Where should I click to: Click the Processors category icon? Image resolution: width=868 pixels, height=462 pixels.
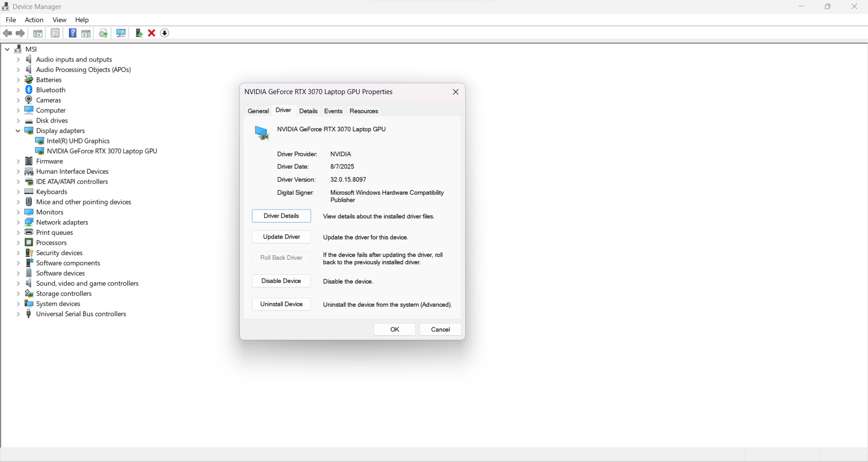pos(29,243)
